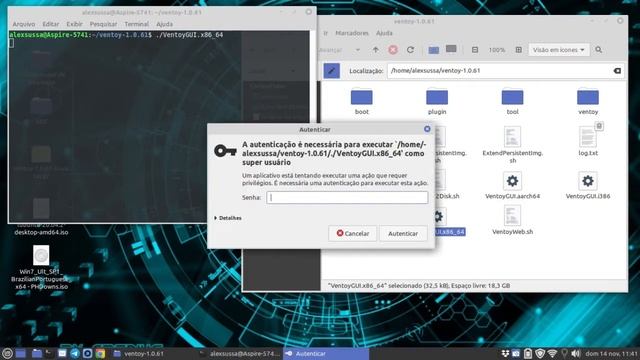Image resolution: width=640 pixels, height=360 pixels.
Task: Click the Senha password input field
Action: pyautogui.click(x=347, y=198)
